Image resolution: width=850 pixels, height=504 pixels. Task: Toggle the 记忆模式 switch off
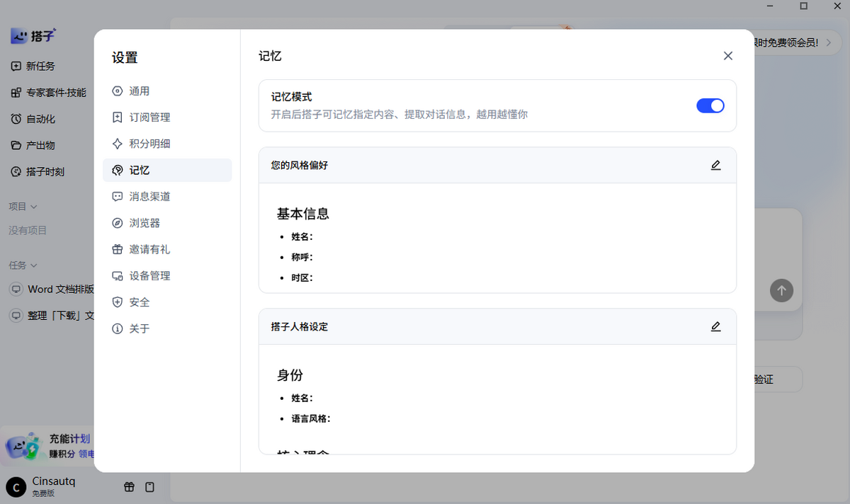pos(710,105)
